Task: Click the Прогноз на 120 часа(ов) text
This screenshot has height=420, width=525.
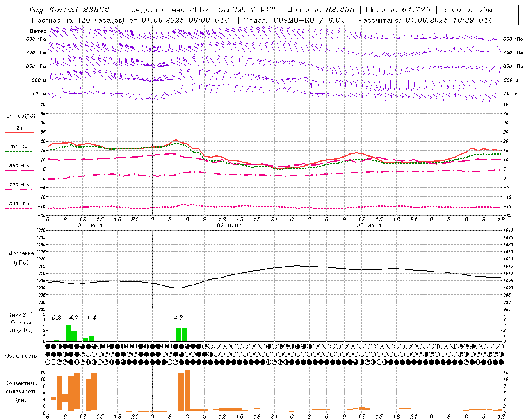Action: coord(79,20)
